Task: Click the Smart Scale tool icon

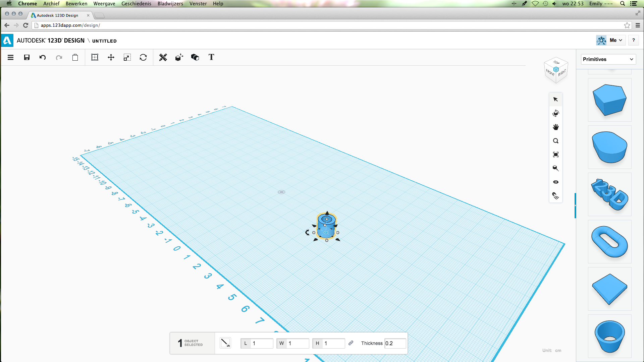Action: click(x=126, y=57)
